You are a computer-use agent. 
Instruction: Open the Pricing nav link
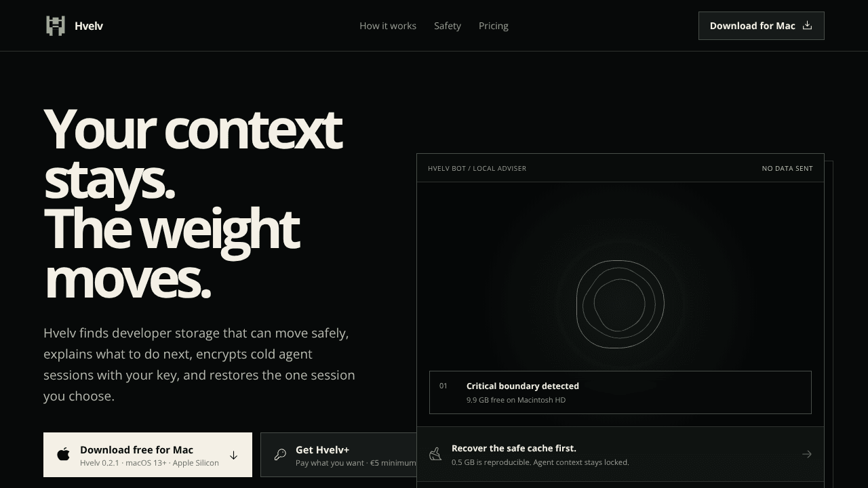click(x=494, y=26)
